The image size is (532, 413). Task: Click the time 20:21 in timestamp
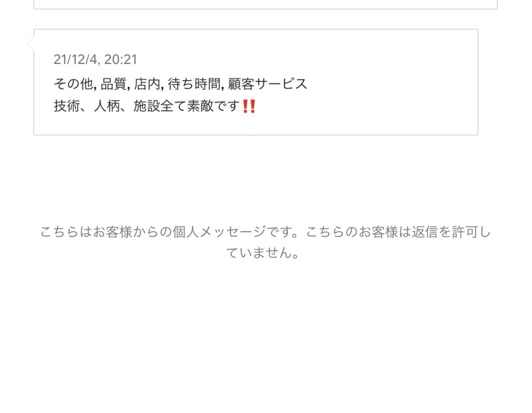pos(121,59)
